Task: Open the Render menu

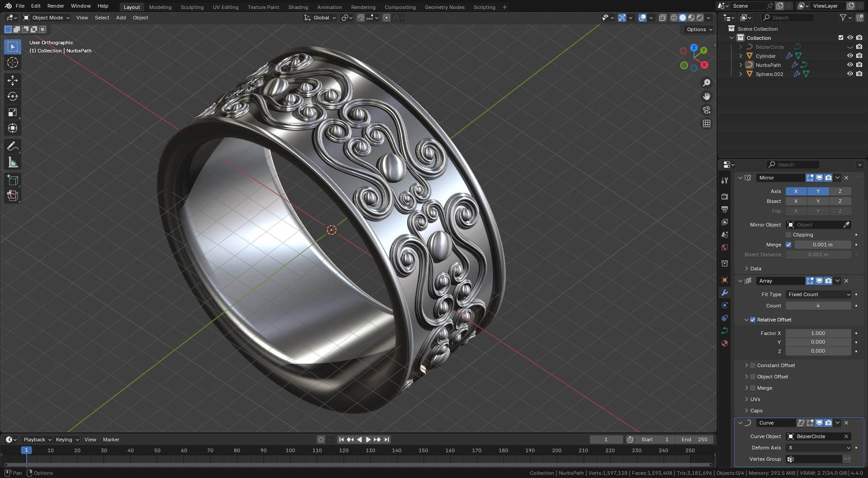Action: coord(56,6)
